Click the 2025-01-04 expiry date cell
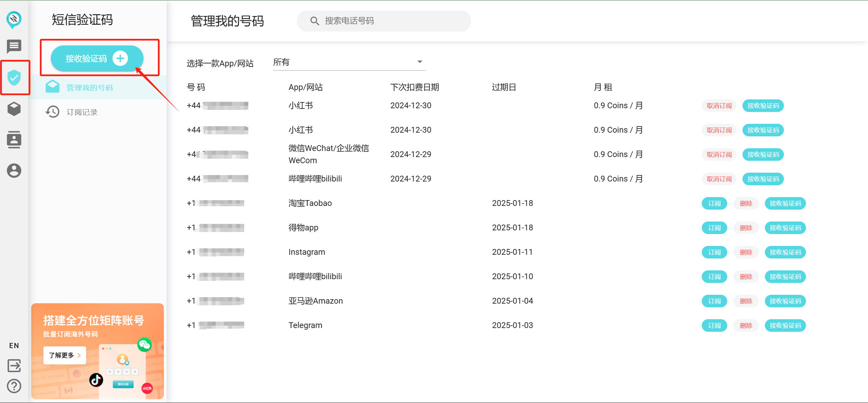This screenshot has width=868, height=403. 513,301
